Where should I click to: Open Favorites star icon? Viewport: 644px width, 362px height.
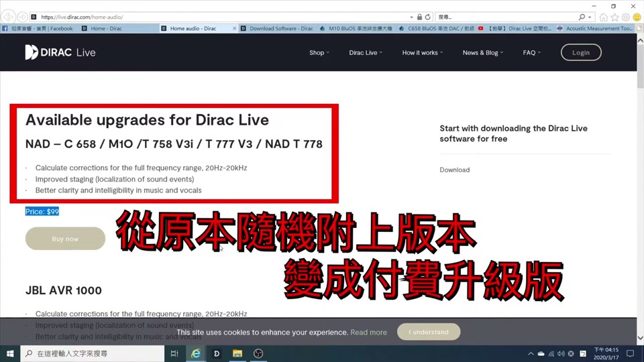pos(614,17)
